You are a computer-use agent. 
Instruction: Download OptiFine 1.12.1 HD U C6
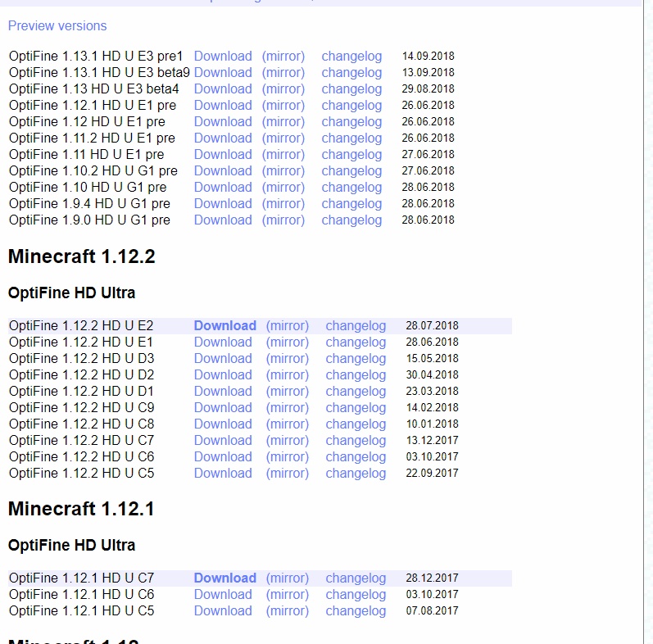(223, 594)
